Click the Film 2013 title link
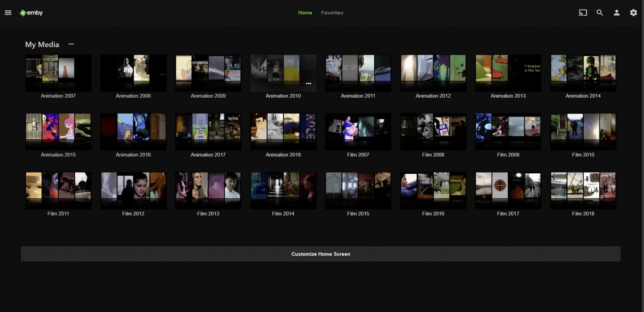Image resolution: width=644 pixels, height=312 pixels. [x=208, y=214]
